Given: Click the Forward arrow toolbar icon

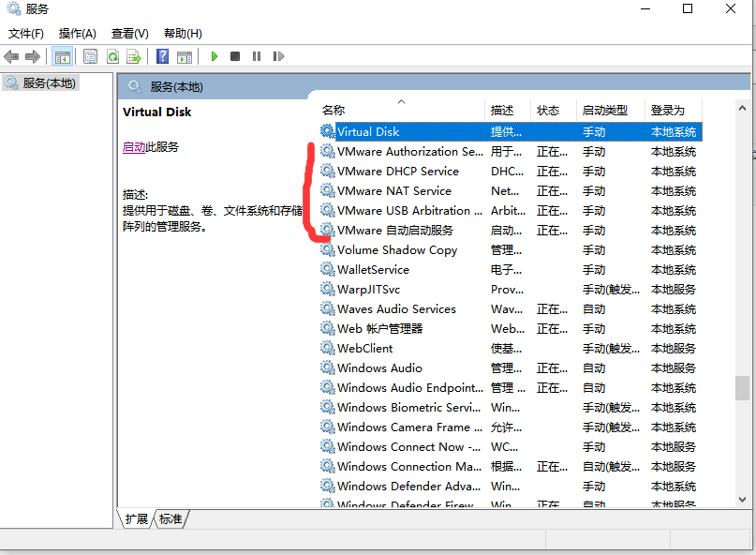Looking at the screenshot, I should tap(32, 56).
